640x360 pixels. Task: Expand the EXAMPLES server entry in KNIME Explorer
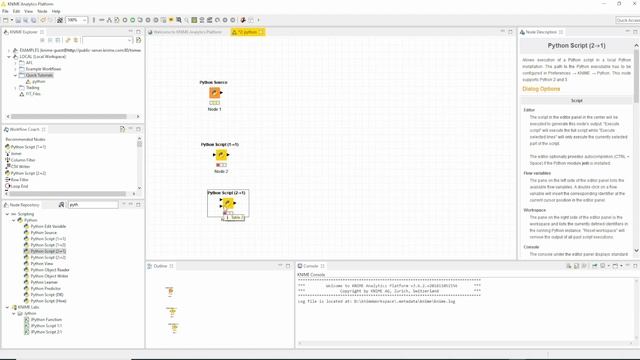[9, 50]
